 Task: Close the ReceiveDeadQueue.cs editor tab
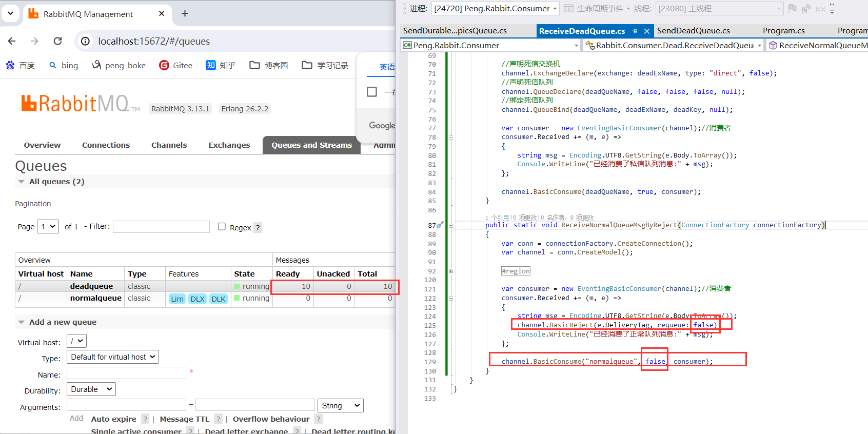647,31
